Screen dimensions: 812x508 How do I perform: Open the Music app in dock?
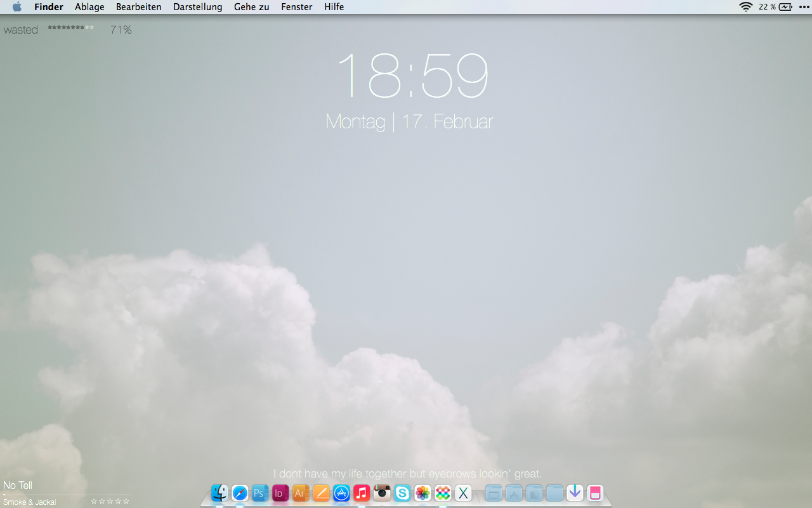[x=362, y=493]
